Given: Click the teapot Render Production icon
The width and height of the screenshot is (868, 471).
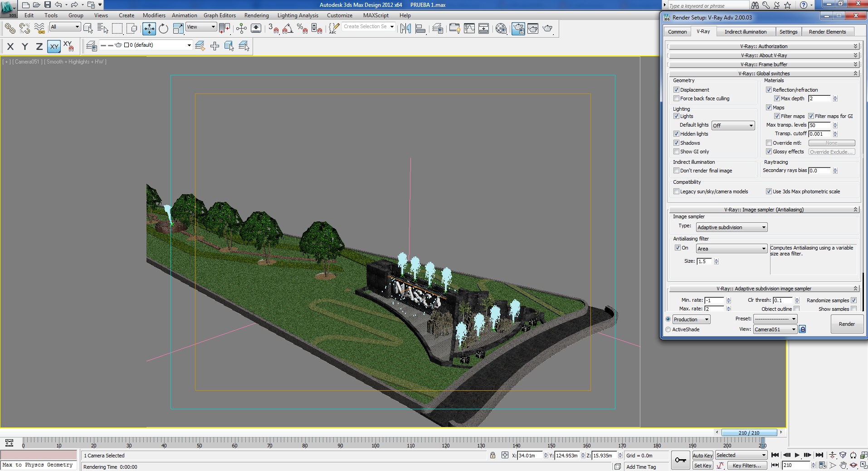Looking at the screenshot, I should point(547,29).
